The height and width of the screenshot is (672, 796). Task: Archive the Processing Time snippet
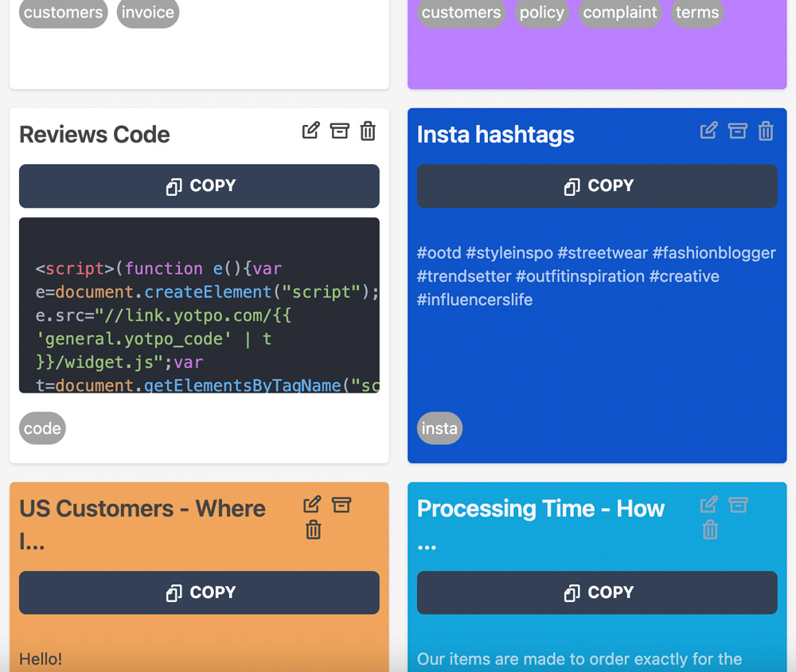tap(739, 505)
